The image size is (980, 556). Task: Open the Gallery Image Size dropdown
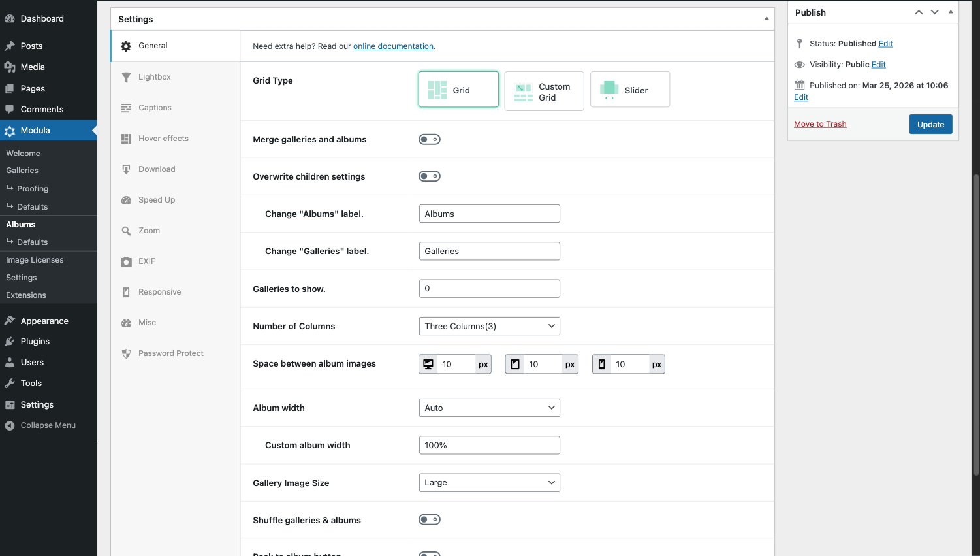tap(489, 483)
